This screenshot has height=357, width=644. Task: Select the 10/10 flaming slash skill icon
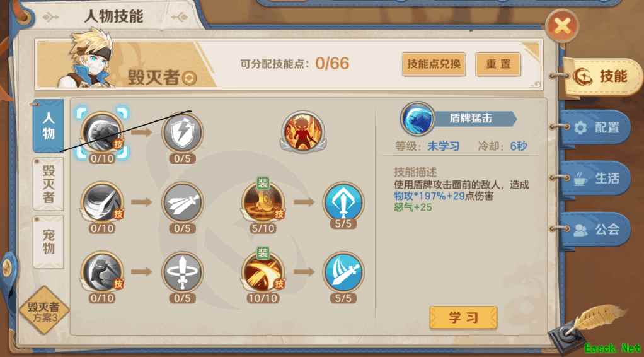(263, 271)
